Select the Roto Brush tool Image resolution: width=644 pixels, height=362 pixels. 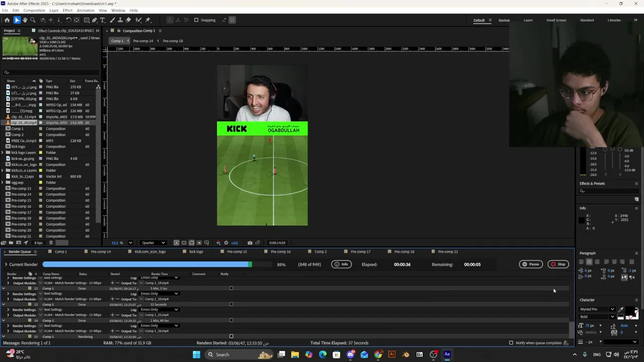point(138,20)
